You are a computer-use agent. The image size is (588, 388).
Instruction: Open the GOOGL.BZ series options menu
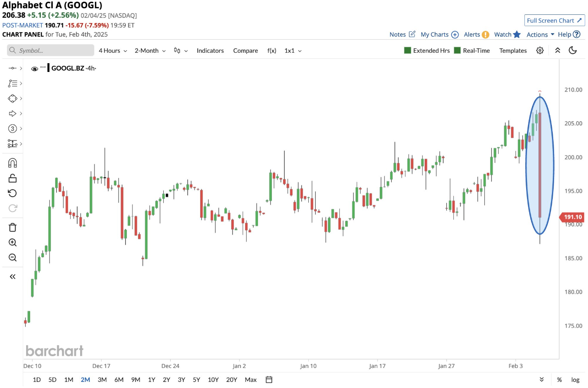click(x=43, y=68)
